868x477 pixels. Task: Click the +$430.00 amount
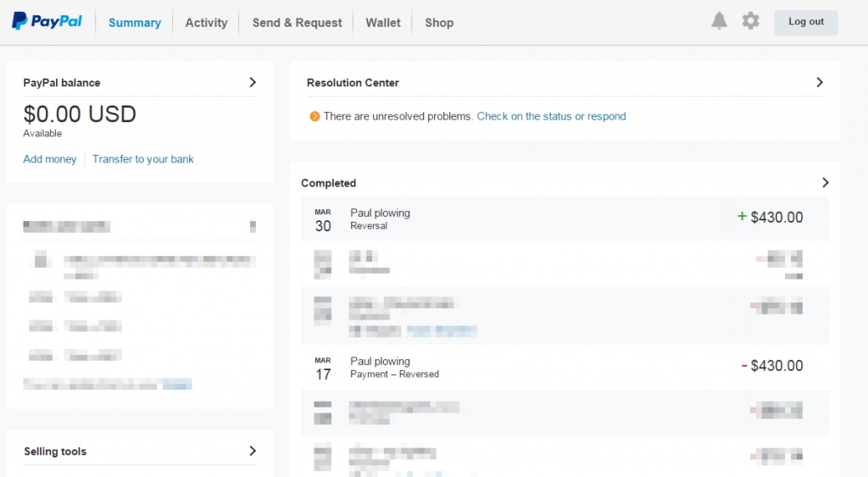[x=770, y=217]
